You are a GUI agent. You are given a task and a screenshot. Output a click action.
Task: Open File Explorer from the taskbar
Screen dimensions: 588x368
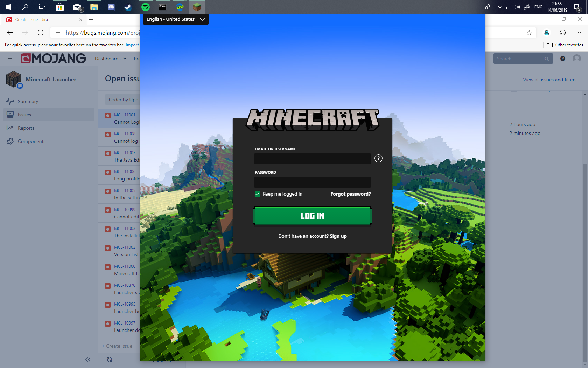point(94,7)
